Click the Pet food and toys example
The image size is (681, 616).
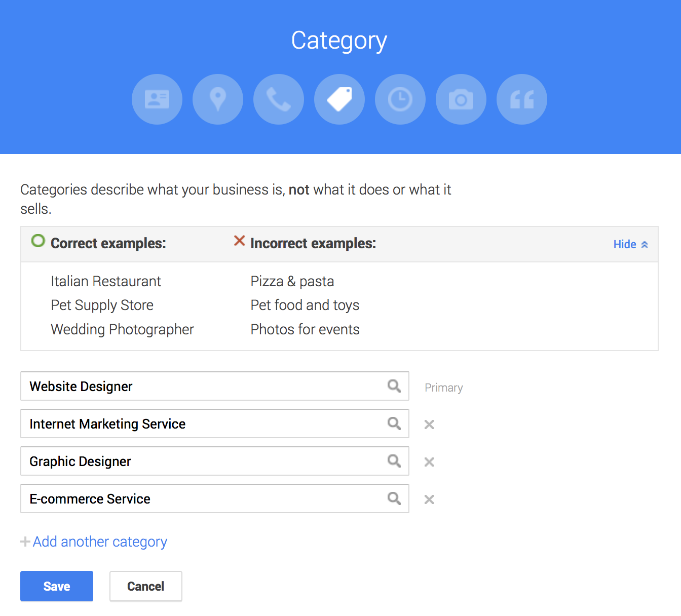[305, 305]
